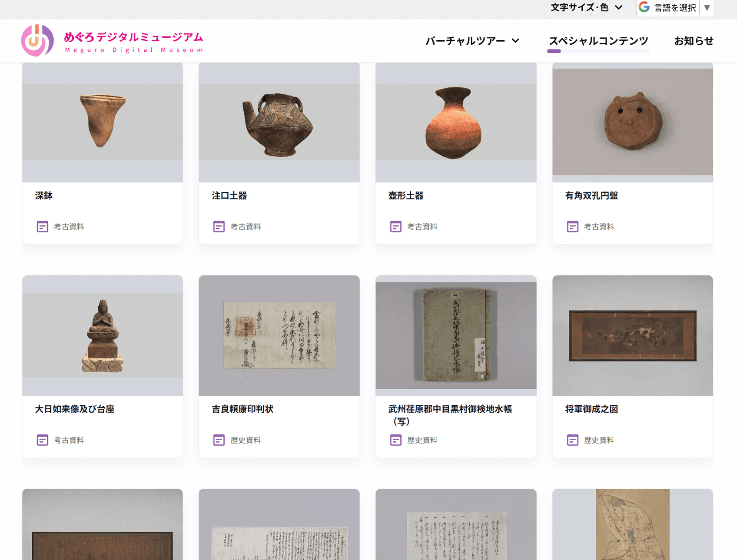
Task: Click category icon on 壺形土器 card
Action: [x=396, y=226]
